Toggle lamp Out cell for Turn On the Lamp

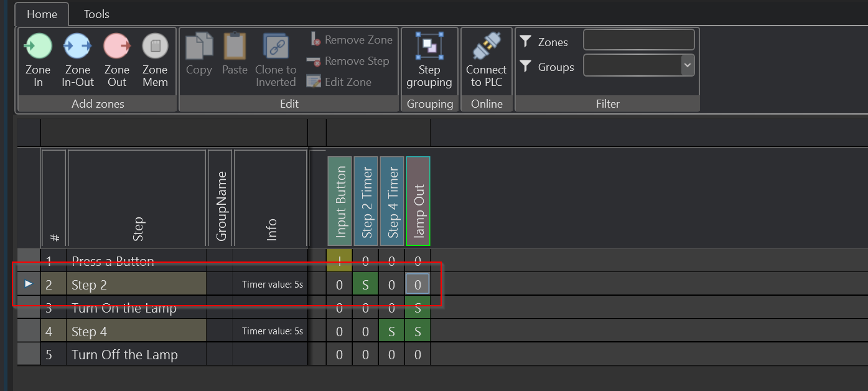[x=418, y=308]
